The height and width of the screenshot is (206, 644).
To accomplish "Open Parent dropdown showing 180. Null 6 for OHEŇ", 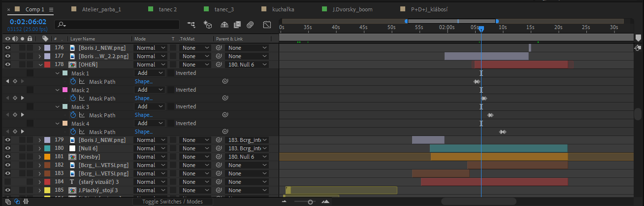I will (247, 65).
